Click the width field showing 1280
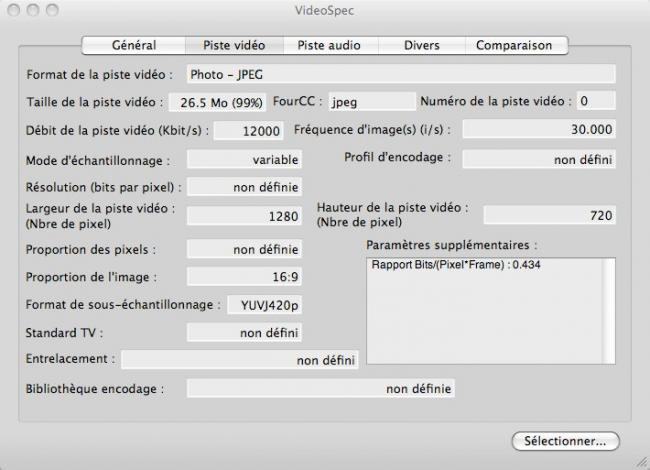The width and height of the screenshot is (650, 470). 244,215
